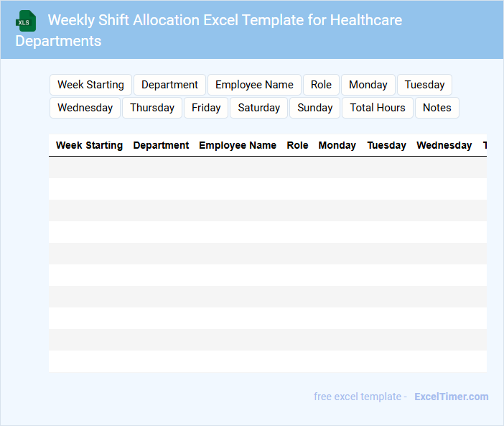The height and width of the screenshot is (426, 504).
Task: Open the ExcelTimer.com link
Action: (x=451, y=397)
